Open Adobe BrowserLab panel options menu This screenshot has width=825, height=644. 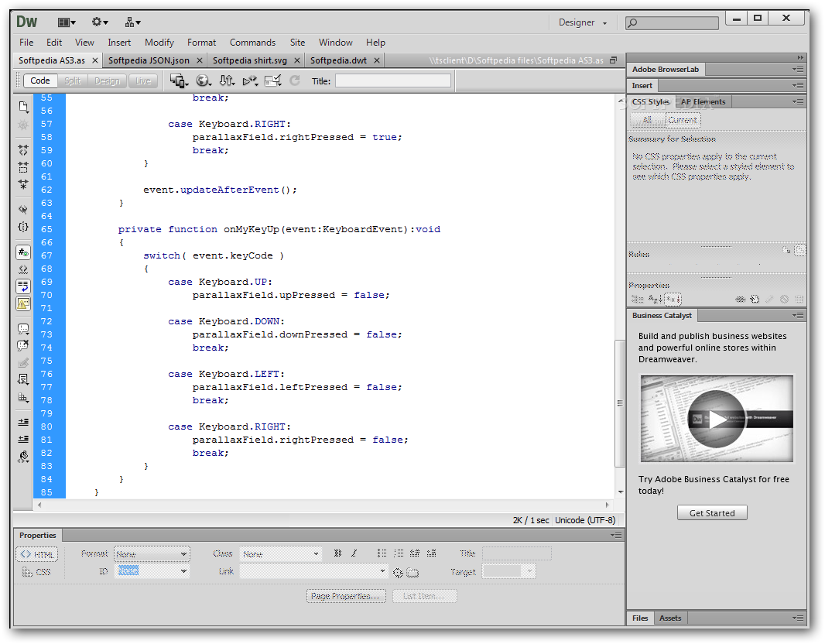798,70
